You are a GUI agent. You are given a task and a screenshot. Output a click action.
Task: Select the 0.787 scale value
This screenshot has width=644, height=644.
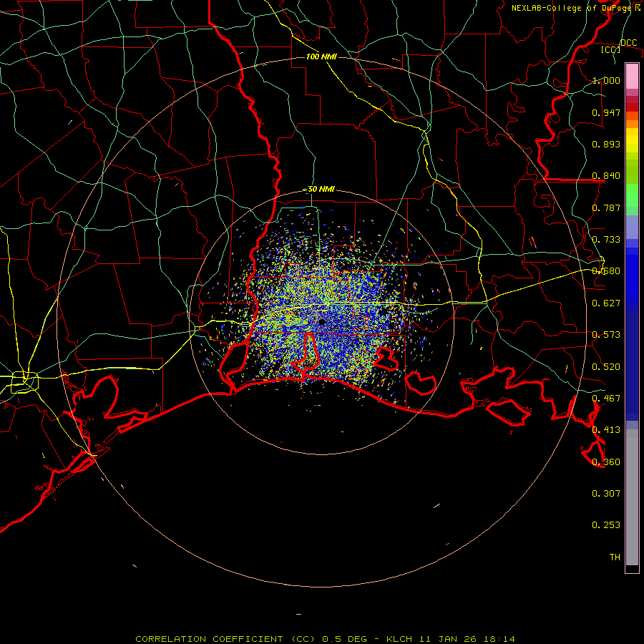click(606, 208)
